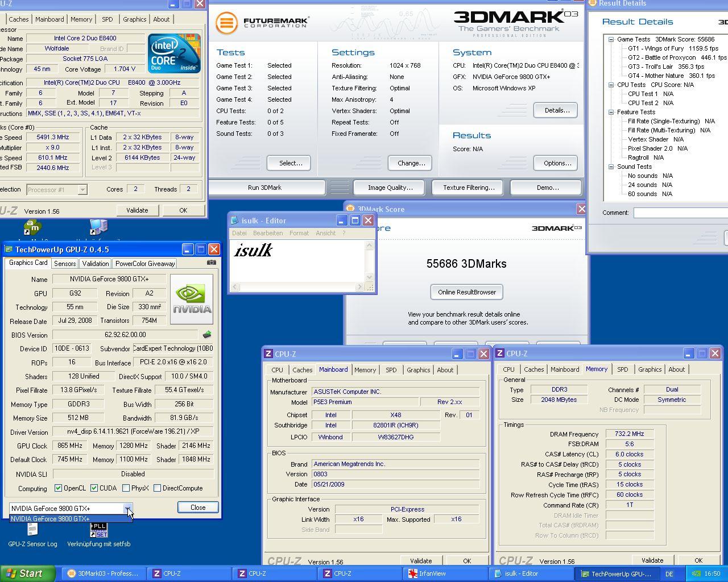This screenshot has width=728, height=582.
Task: Switch to Sensors tab in GPU-Z
Action: 65,264
